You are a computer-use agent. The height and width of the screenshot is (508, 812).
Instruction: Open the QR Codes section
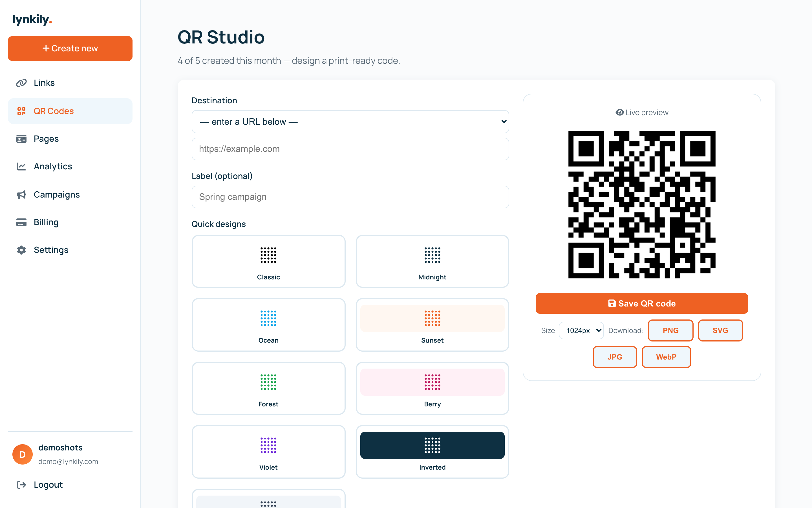click(x=70, y=111)
